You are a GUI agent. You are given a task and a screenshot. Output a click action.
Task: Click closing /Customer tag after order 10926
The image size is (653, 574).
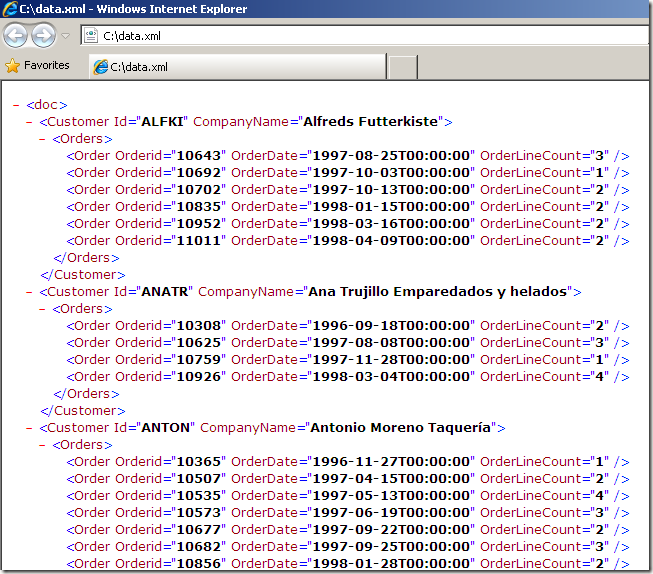click(83, 411)
